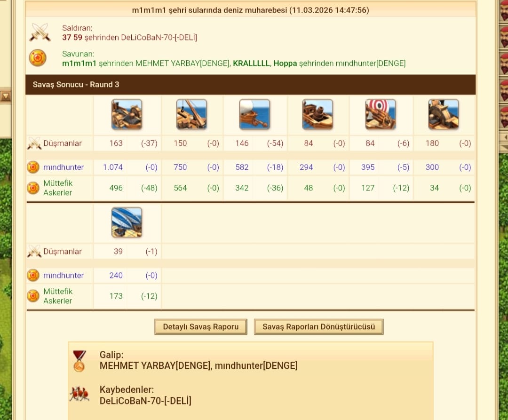508x420 pixels.
Task: Click enemy ram ship count 163
Action: [x=116, y=143]
